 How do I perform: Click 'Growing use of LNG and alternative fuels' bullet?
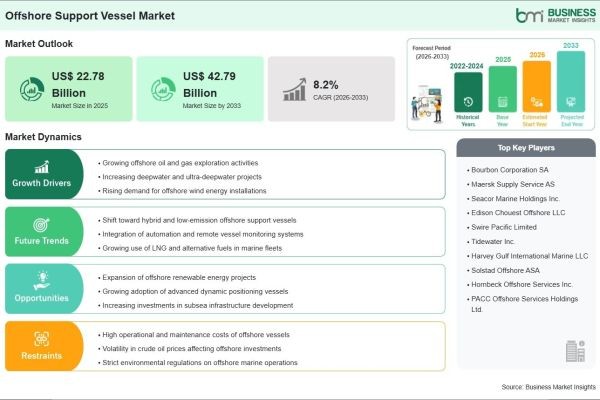[190, 248]
